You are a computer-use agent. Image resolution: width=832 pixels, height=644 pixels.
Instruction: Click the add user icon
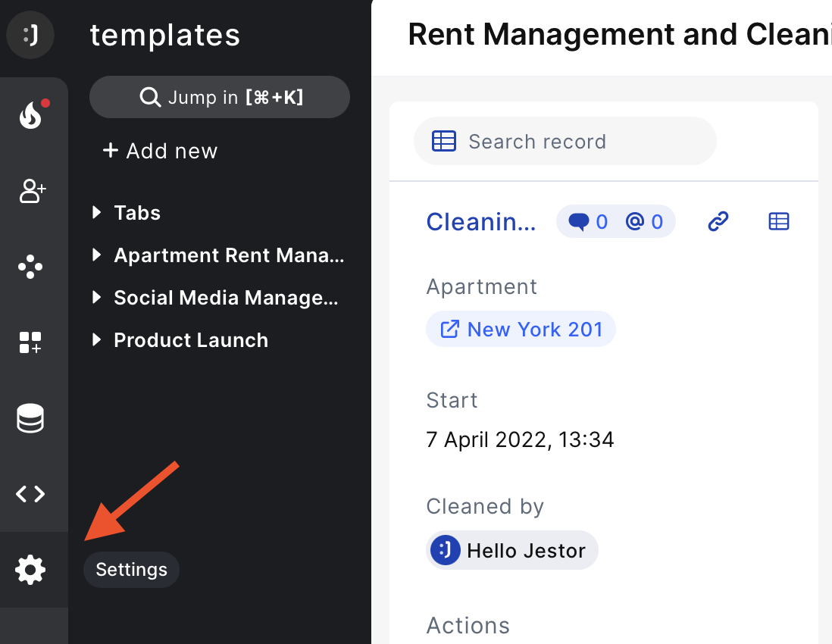[32, 191]
